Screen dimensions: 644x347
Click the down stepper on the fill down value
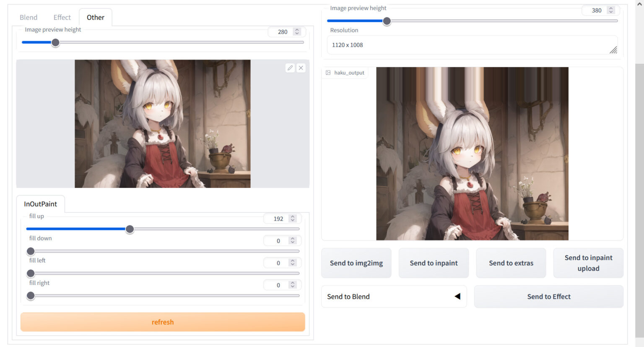pos(292,243)
